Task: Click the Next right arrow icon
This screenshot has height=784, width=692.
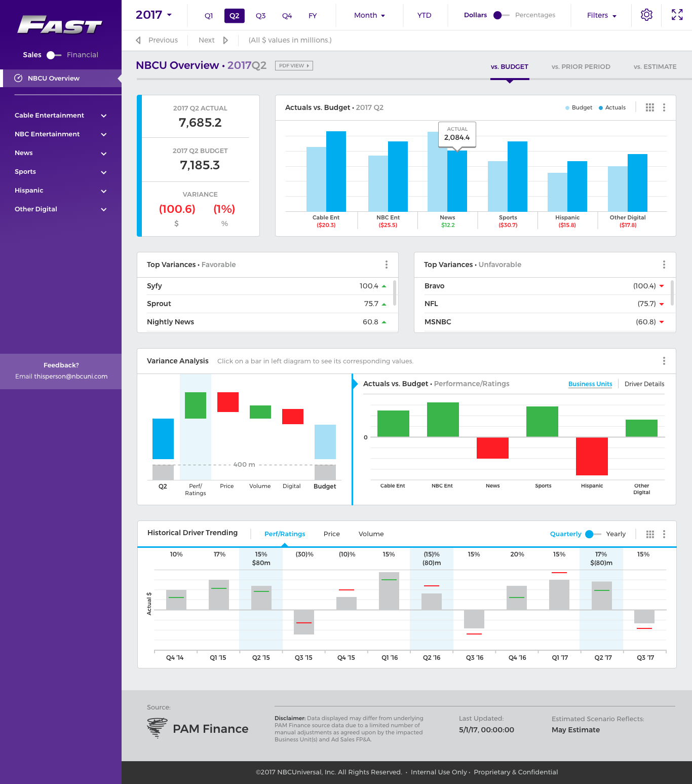Action: pos(225,40)
